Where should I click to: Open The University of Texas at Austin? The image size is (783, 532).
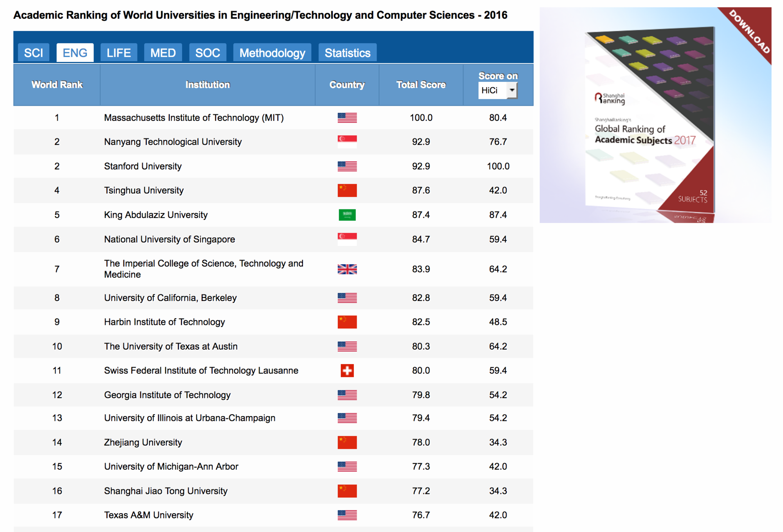(x=171, y=346)
